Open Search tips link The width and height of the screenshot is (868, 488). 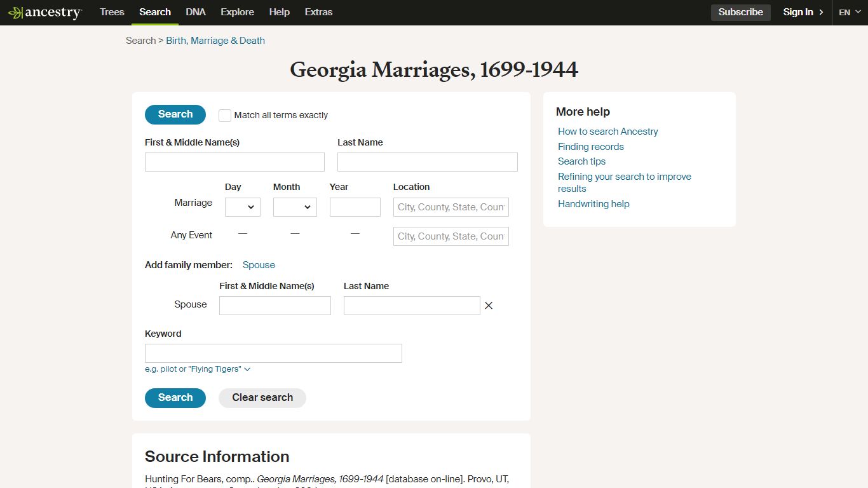[582, 161]
